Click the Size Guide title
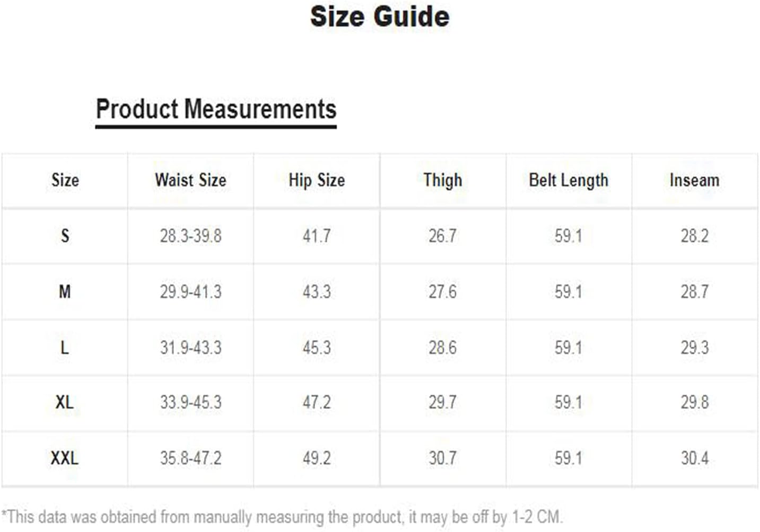Image resolution: width=760 pixels, height=532 pixels. [x=380, y=16]
